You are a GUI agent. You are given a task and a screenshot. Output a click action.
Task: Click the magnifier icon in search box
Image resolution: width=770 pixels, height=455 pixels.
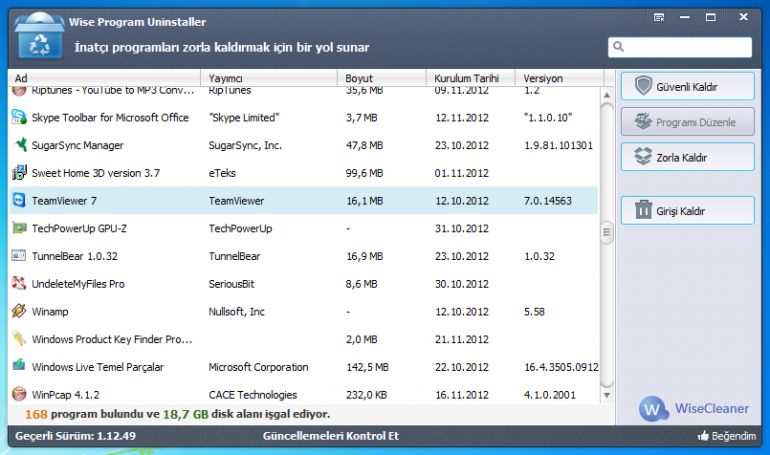pos(619,47)
